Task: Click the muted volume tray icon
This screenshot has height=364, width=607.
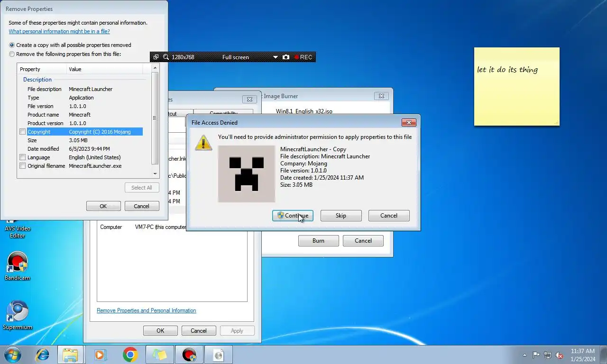Action: pyautogui.click(x=559, y=355)
